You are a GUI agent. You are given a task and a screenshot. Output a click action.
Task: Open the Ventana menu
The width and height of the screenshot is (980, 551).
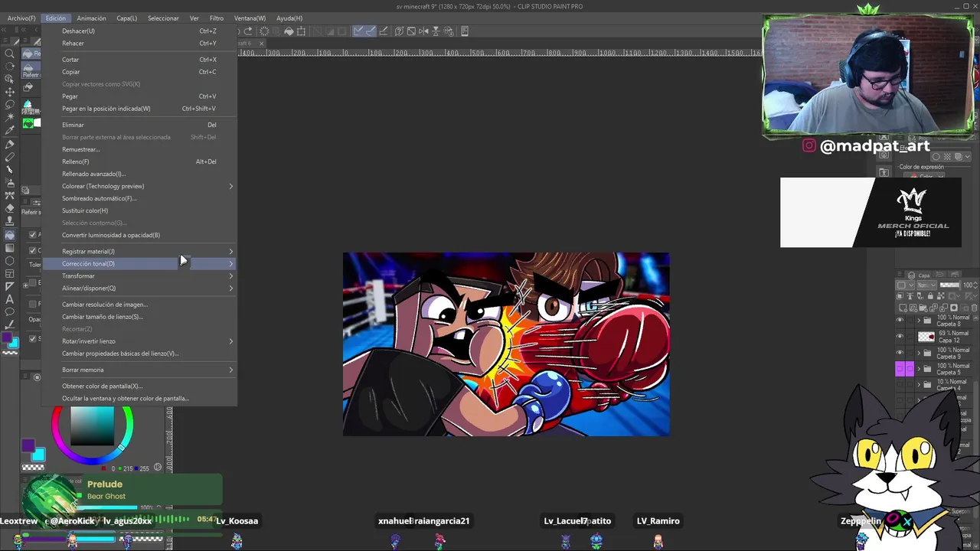250,18
